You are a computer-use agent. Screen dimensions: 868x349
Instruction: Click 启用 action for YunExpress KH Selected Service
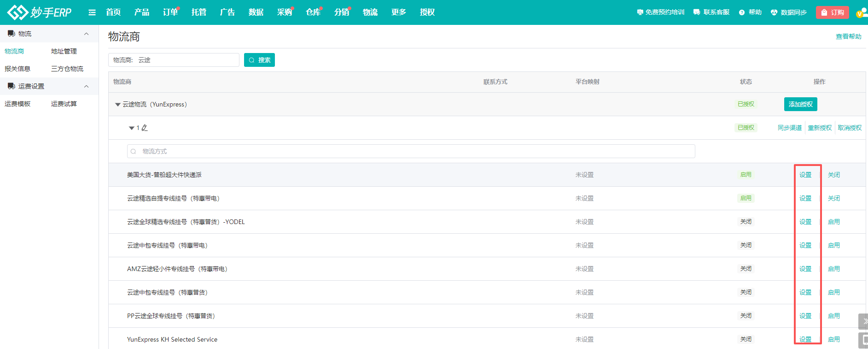click(x=834, y=339)
